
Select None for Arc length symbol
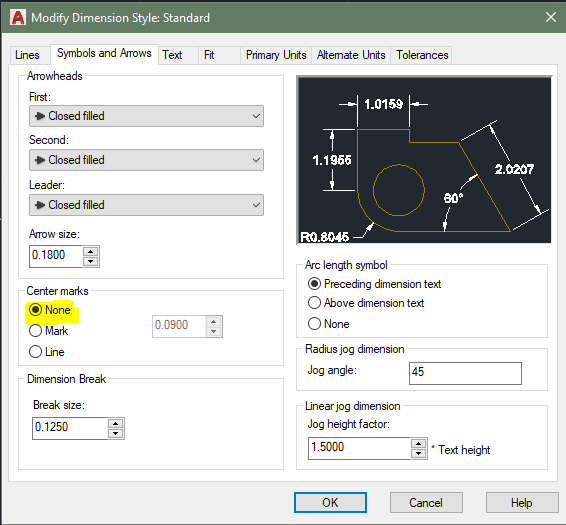328,324
